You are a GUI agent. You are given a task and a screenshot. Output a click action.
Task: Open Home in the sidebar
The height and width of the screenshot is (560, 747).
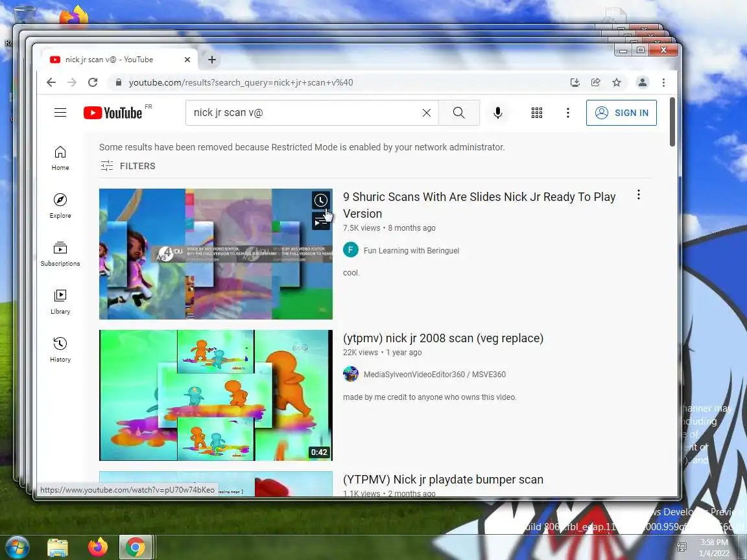(60, 158)
